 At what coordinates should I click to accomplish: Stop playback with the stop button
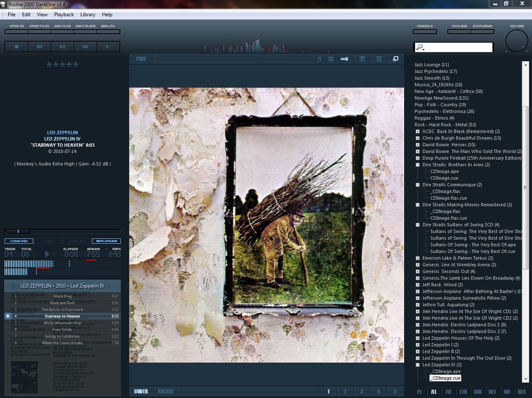point(17,47)
